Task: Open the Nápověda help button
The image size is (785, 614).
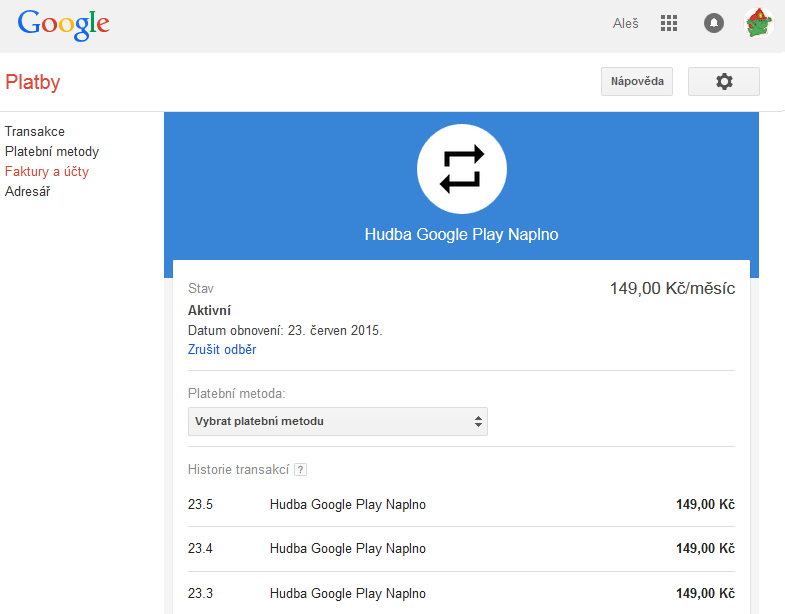Action: [x=637, y=81]
